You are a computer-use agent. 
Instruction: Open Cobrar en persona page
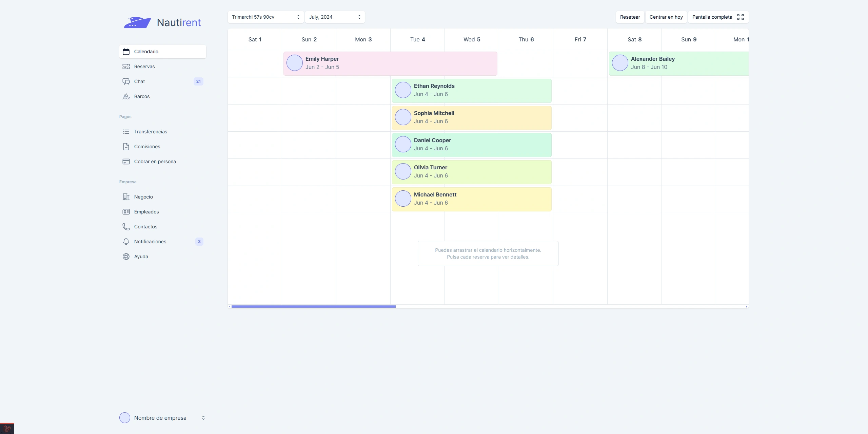tap(163, 162)
